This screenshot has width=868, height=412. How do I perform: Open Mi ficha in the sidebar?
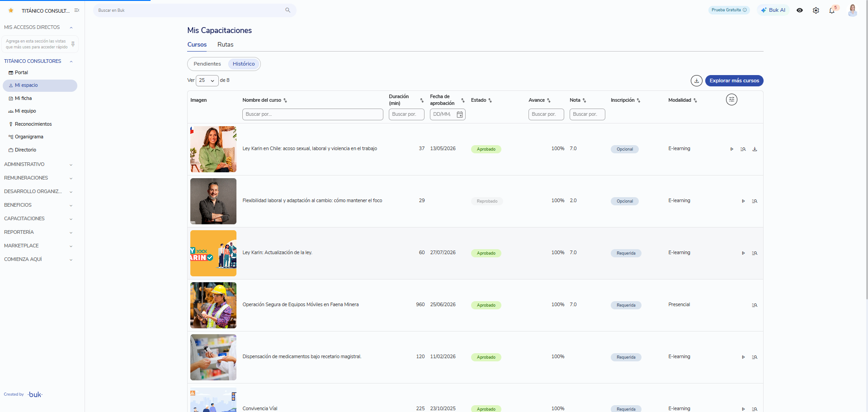tap(40, 99)
